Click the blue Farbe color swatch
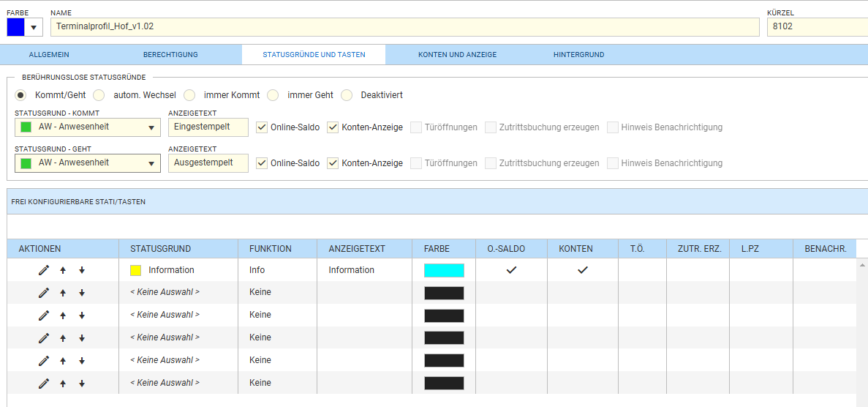The width and height of the screenshot is (868, 407). [15, 27]
